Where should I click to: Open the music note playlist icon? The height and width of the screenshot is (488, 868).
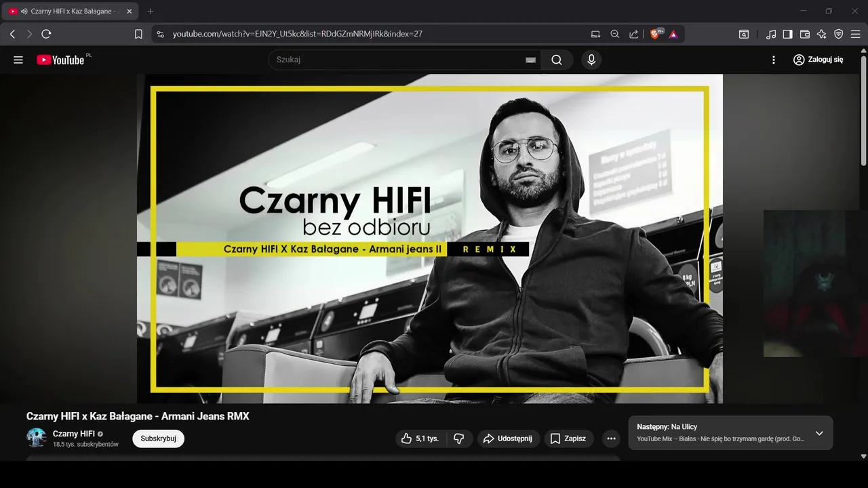(x=771, y=34)
